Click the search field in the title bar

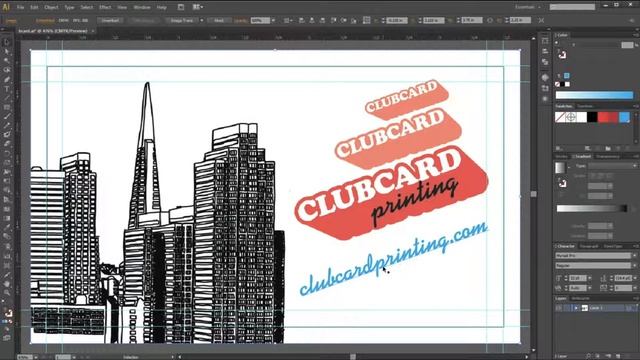pyautogui.click(x=572, y=7)
